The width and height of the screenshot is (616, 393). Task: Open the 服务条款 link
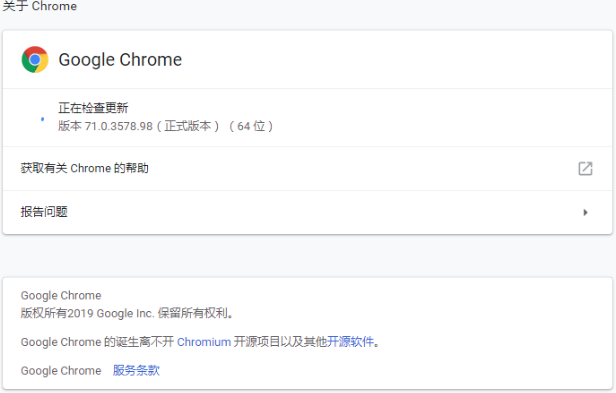coord(136,370)
